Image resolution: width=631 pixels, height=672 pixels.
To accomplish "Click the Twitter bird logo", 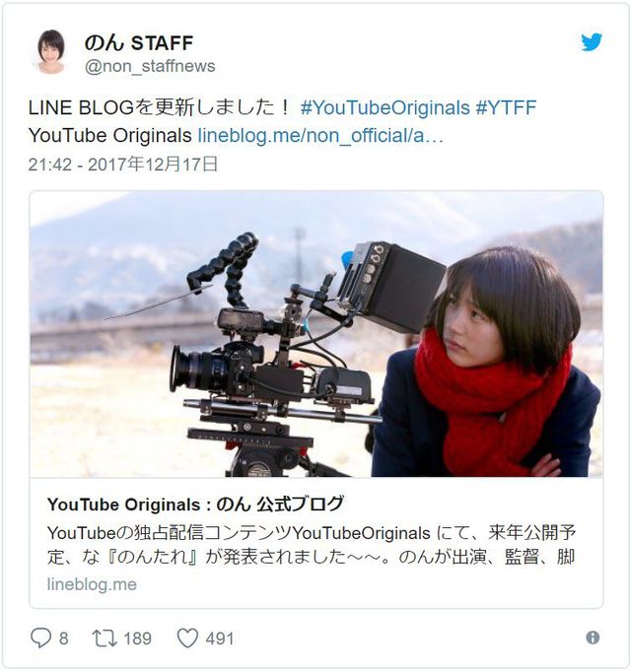I will [x=592, y=42].
